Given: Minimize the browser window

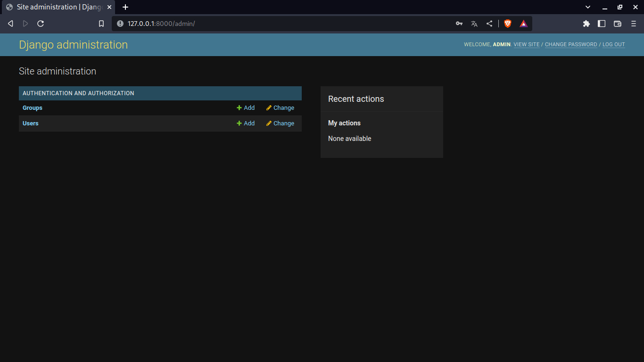Looking at the screenshot, I should (x=604, y=7).
